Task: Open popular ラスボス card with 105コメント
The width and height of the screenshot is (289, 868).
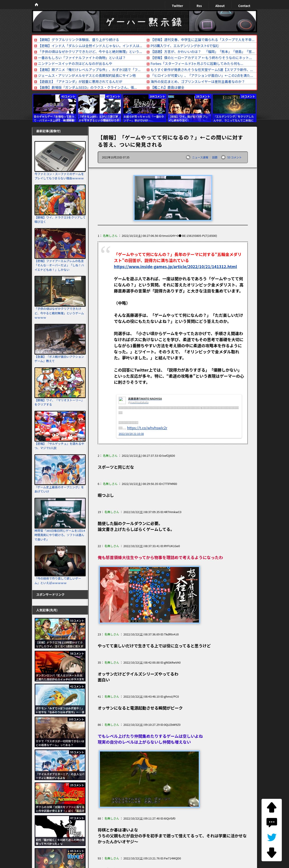Action: click(60, 732)
